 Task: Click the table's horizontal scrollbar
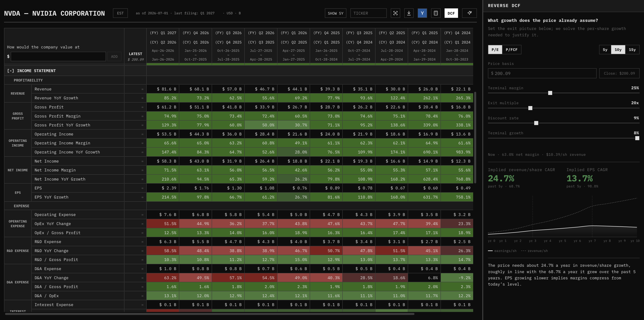pos(210,314)
